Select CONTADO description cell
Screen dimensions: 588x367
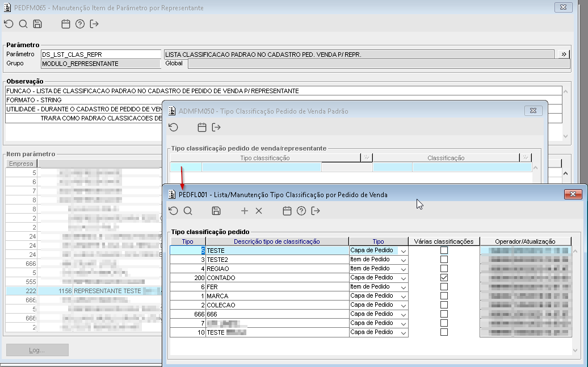(277, 278)
